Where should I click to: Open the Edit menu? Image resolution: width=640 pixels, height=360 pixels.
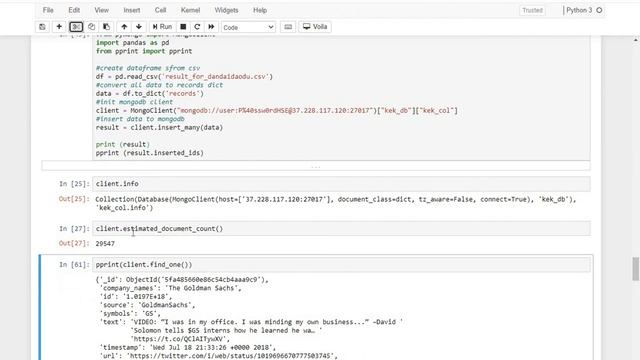[74, 10]
